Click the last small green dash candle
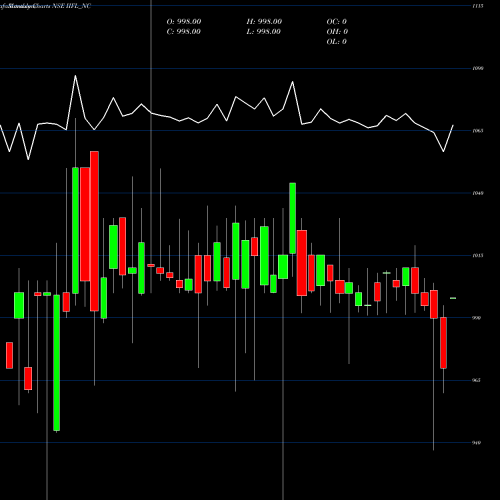This screenshot has height=500, width=500. pyautogui.click(x=453, y=298)
